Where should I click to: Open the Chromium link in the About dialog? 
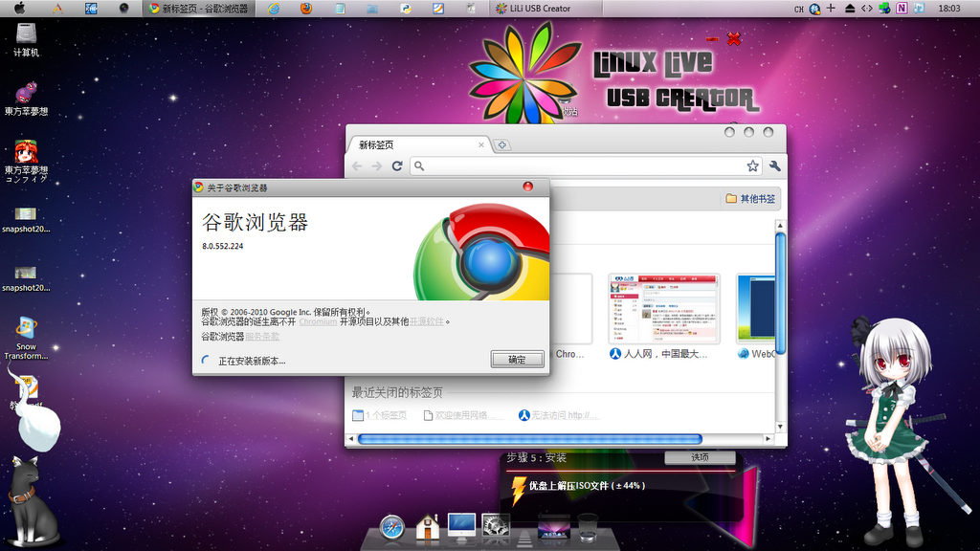[x=318, y=321]
